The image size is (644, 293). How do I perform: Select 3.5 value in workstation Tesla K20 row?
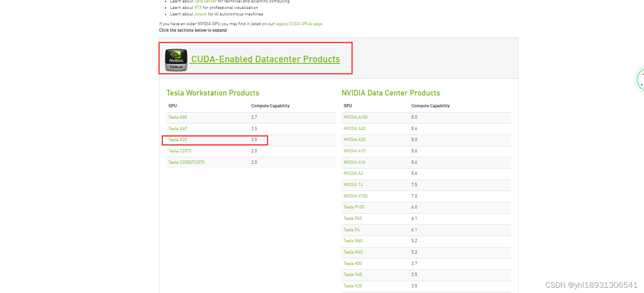(x=254, y=140)
